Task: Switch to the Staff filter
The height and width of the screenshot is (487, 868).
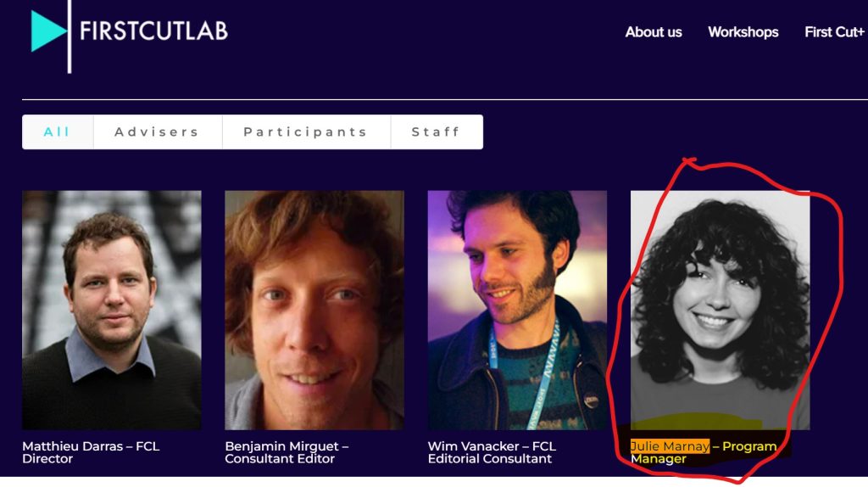Action: pyautogui.click(x=436, y=132)
